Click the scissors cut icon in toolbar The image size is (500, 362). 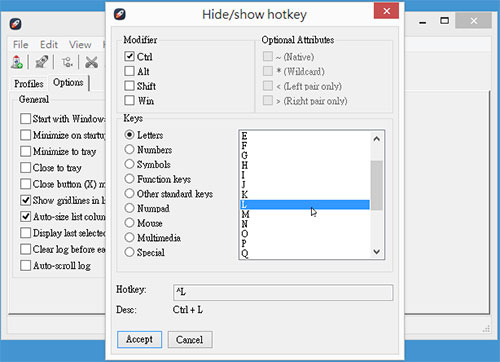coord(91,62)
